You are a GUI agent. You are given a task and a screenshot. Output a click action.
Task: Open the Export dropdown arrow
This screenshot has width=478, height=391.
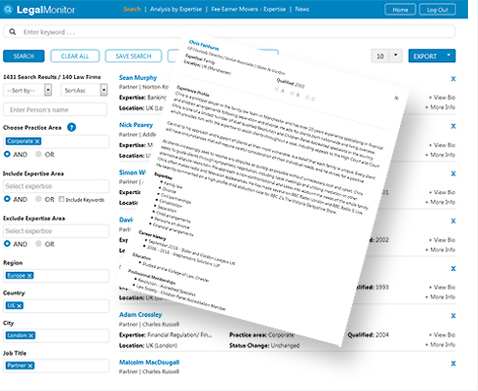(449, 55)
